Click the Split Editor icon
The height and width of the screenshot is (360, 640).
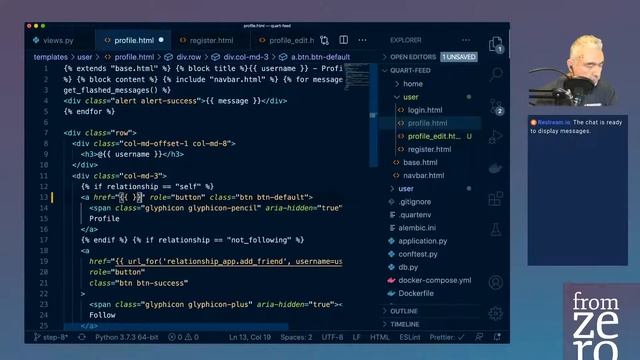(344, 40)
